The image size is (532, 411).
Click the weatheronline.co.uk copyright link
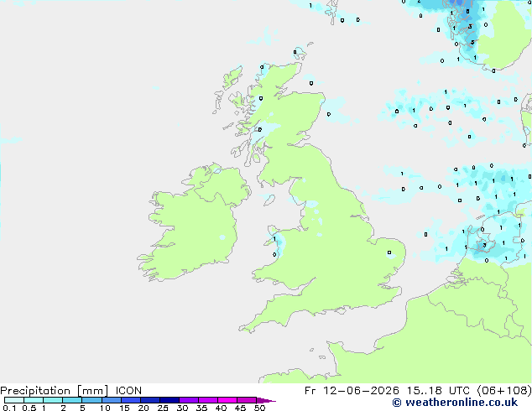point(455,403)
